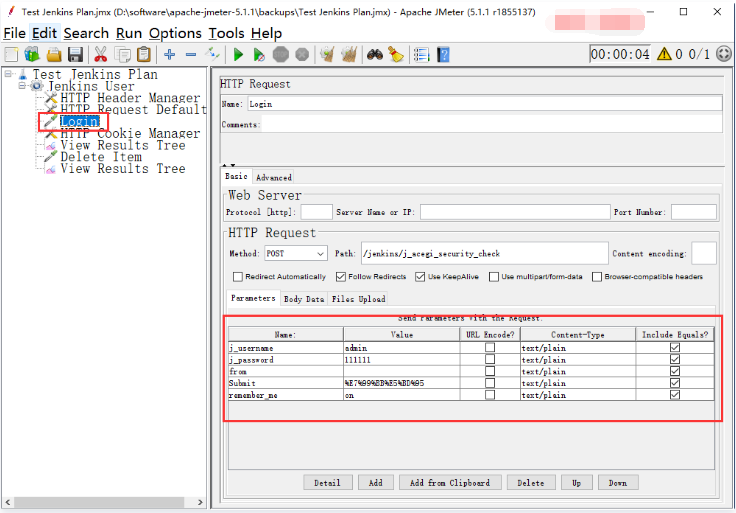Click the Comments input field
This screenshot has height=513, width=736.
point(491,124)
